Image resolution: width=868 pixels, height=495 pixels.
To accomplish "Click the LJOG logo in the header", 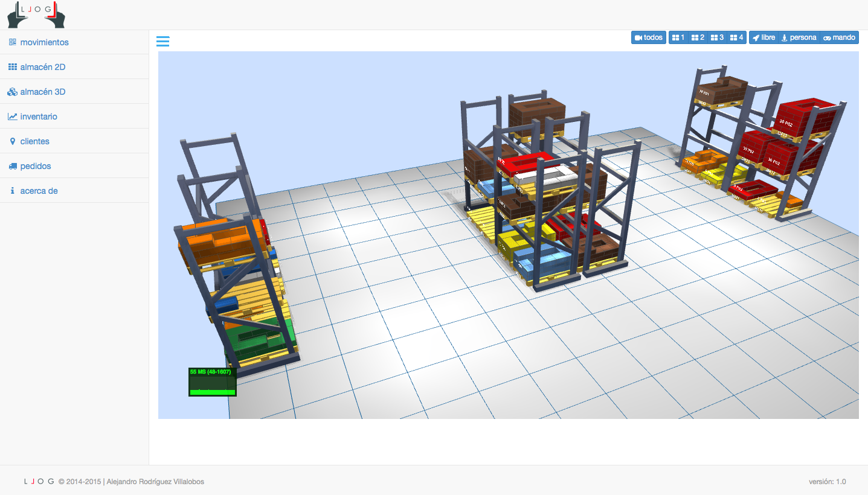I will [36, 15].
